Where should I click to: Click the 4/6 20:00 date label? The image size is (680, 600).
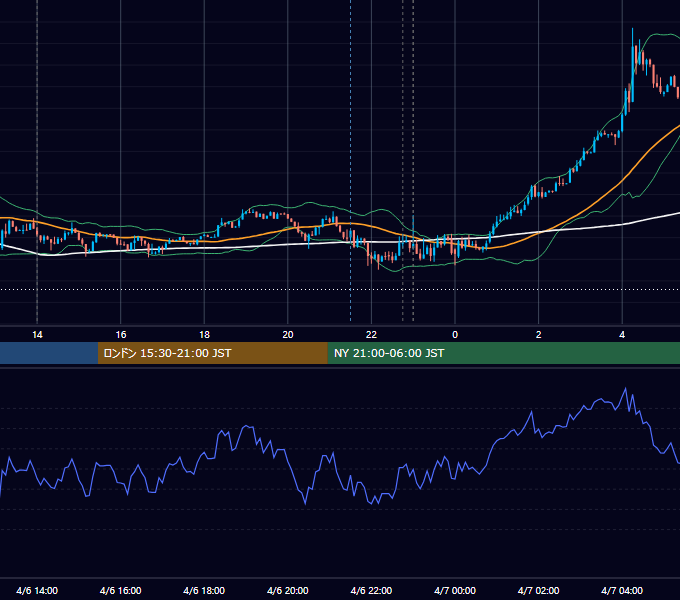point(288,590)
